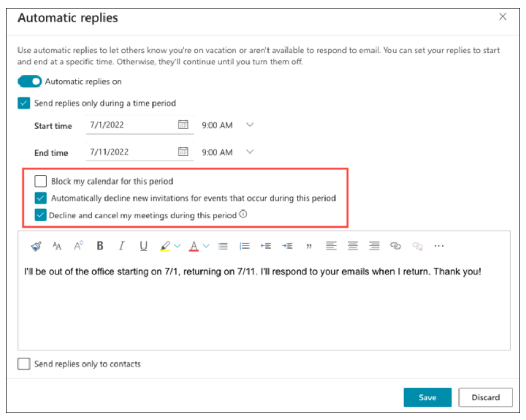Uncheck Decline and cancel my meetings

(41, 215)
